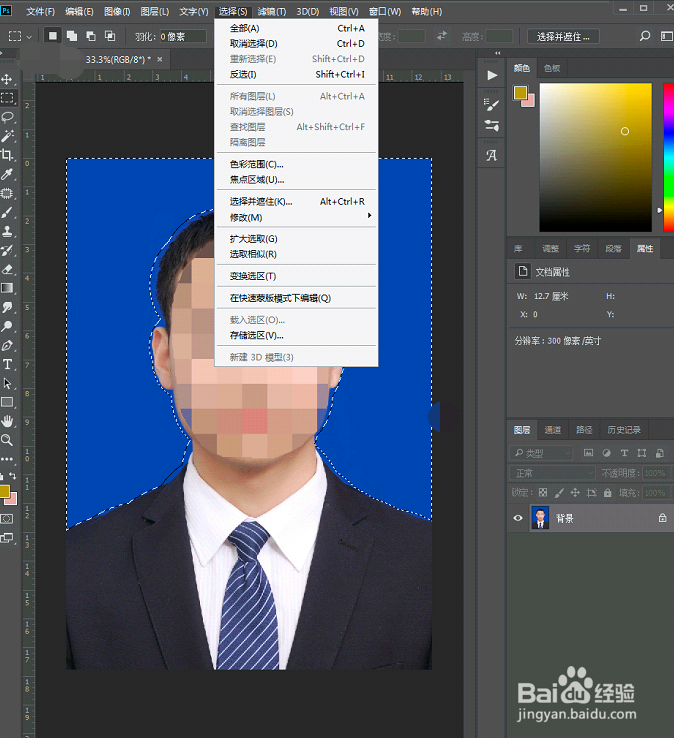Select the Dodge tool
The image size is (674, 738).
tap(7, 326)
